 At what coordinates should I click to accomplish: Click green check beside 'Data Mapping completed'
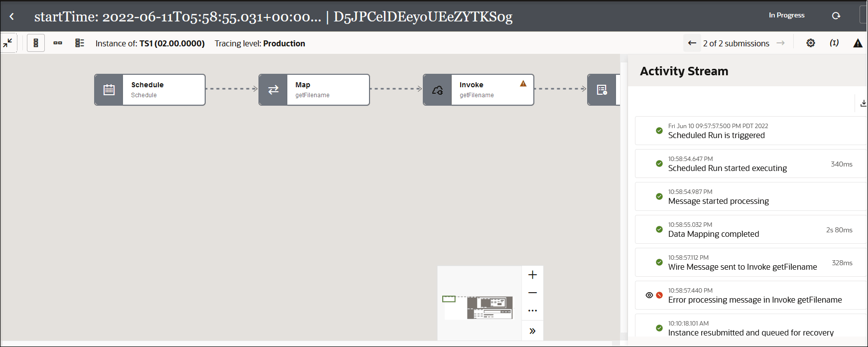pos(659,229)
